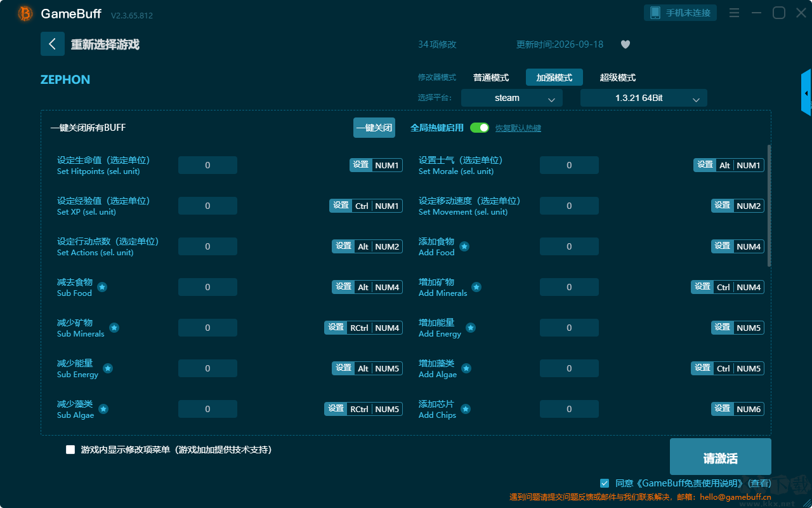Toggle global hotkeys switch
This screenshot has height=508, width=812.
tap(480, 128)
